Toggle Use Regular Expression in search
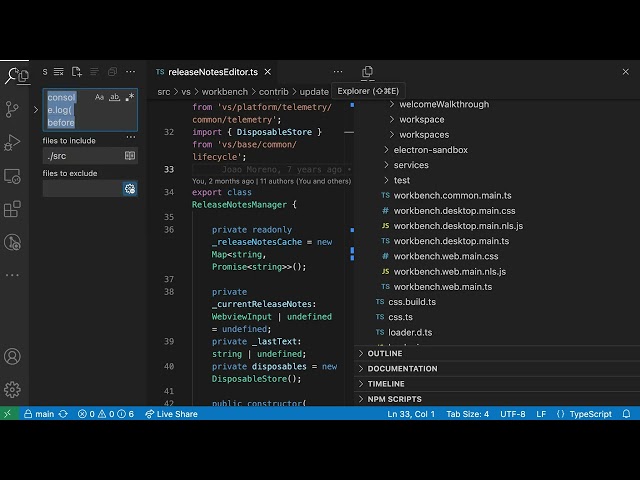 (x=130, y=97)
